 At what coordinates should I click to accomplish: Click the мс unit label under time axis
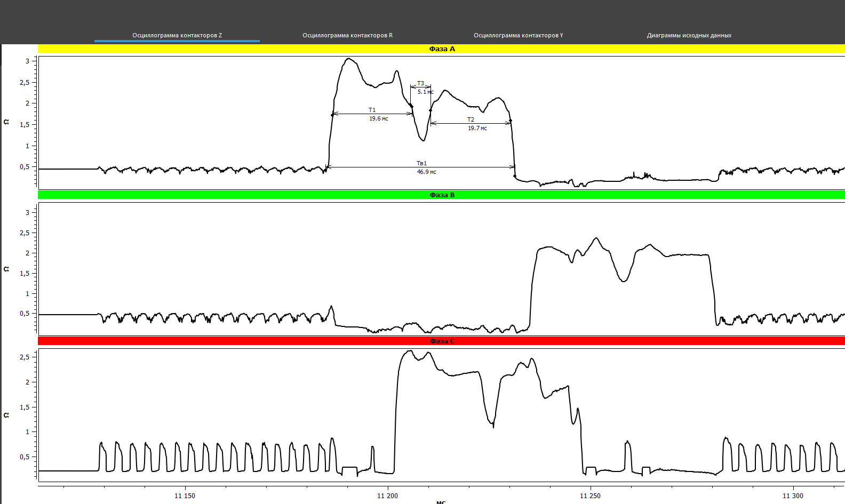(441, 502)
